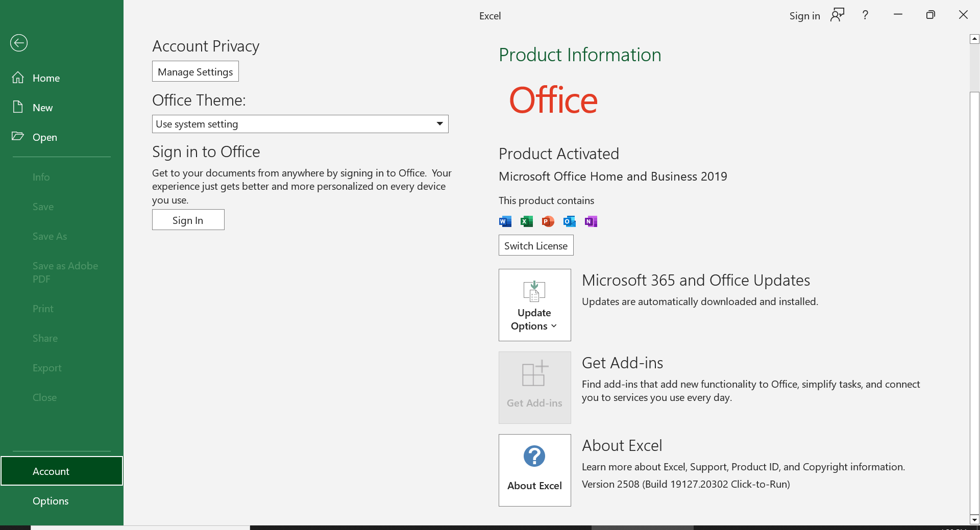Click Microsoft Office Home and Business 2019 text
Viewport: 980px width, 530px height.
tap(613, 176)
